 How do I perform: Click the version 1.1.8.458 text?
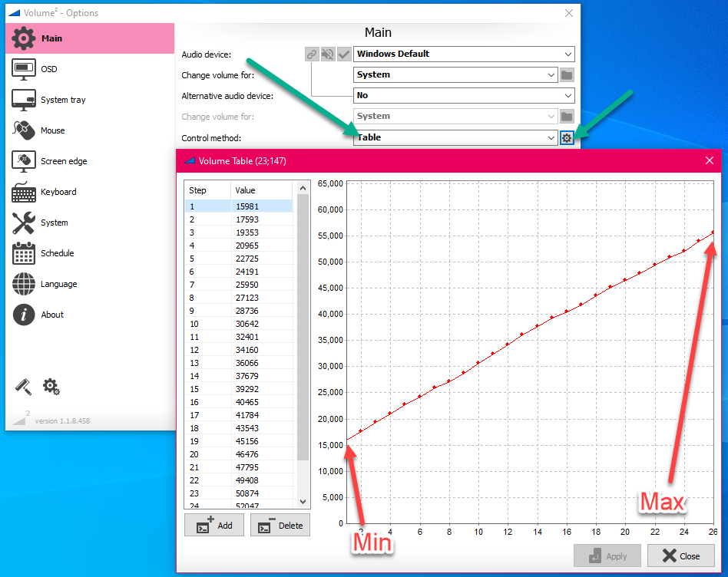click(62, 420)
